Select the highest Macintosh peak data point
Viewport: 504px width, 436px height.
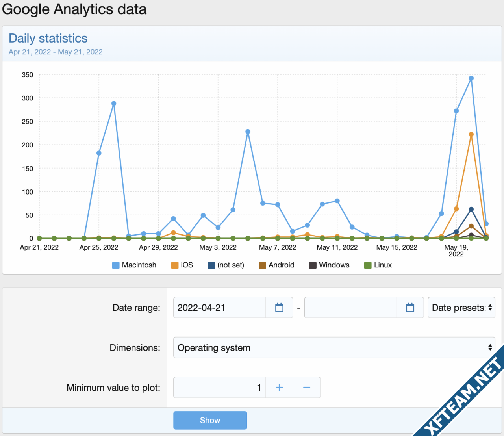[x=471, y=78]
